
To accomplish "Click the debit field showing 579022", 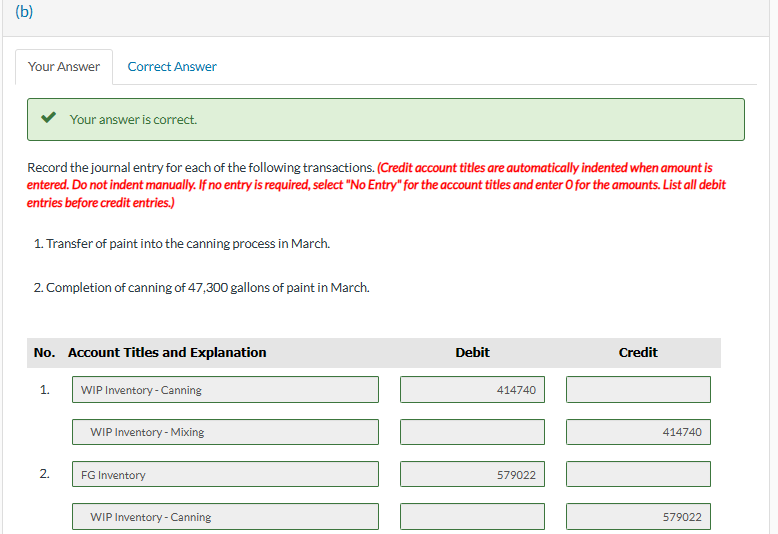I will pos(472,474).
